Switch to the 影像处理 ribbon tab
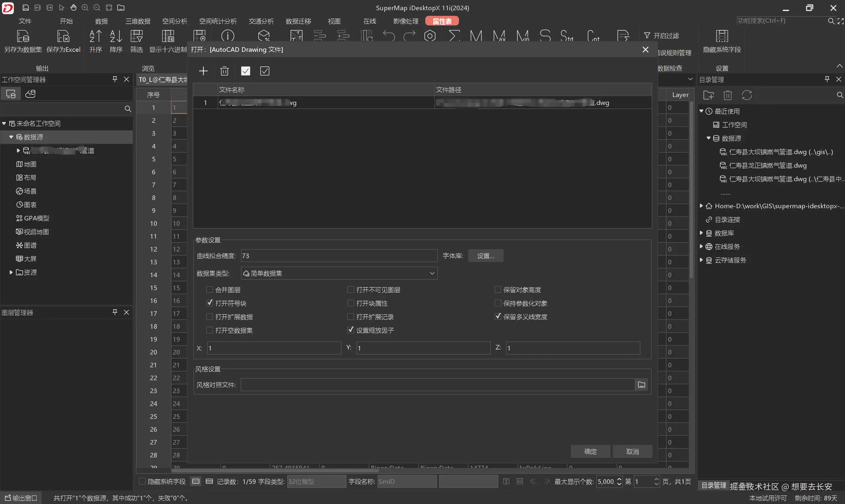This screenshot has height=504, width=845. coord(406,21)
